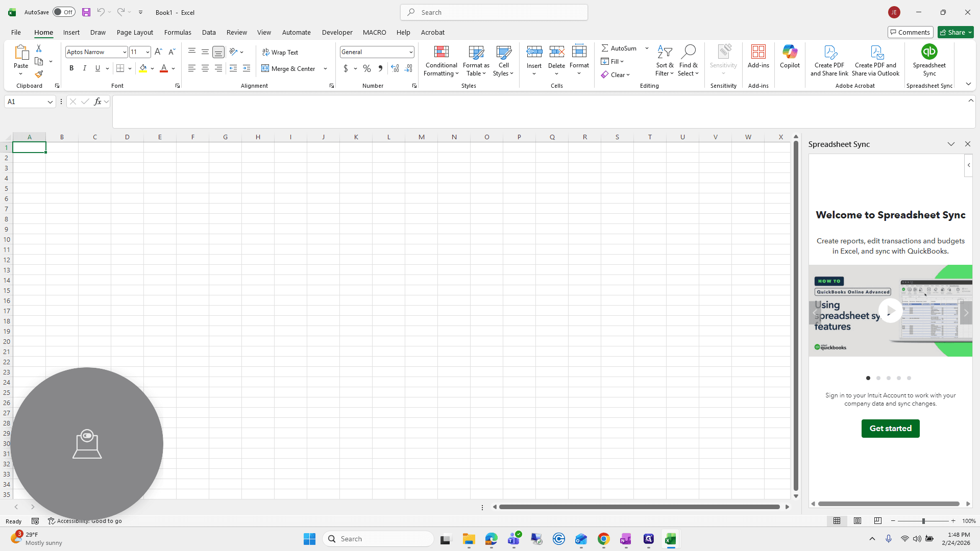Click the Get started button

click(x=890, y=429)
